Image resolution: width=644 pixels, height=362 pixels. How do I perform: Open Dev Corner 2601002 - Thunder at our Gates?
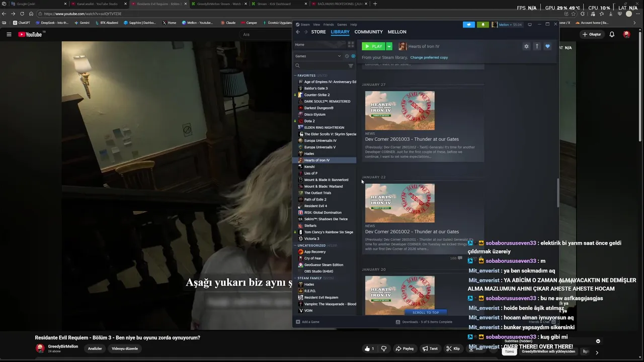(412, 232)
